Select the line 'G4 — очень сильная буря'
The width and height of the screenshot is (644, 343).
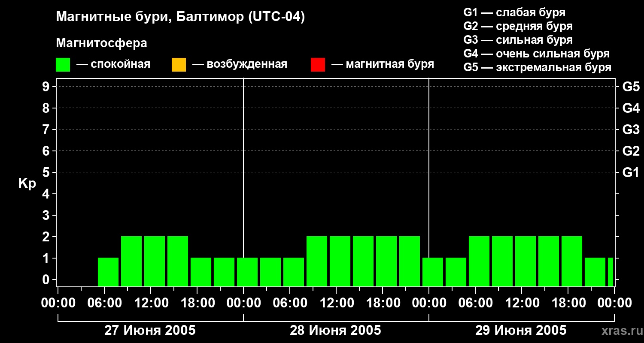point(536,54)
